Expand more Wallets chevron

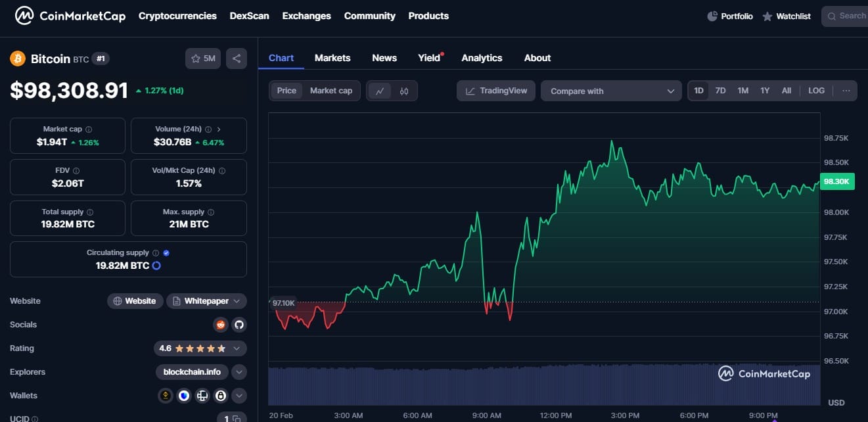click(x=239, y=396)
